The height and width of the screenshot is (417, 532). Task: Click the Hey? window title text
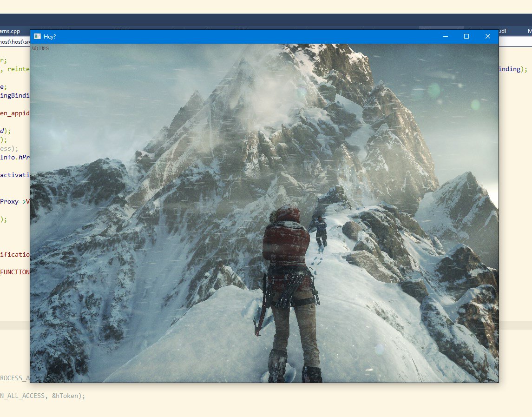(x=50, y=37)
